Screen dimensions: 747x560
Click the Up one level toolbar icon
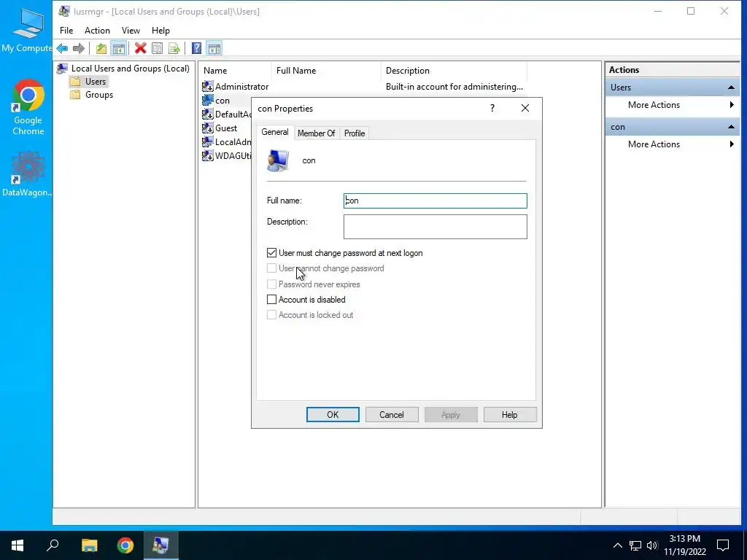tap(101, 48)
